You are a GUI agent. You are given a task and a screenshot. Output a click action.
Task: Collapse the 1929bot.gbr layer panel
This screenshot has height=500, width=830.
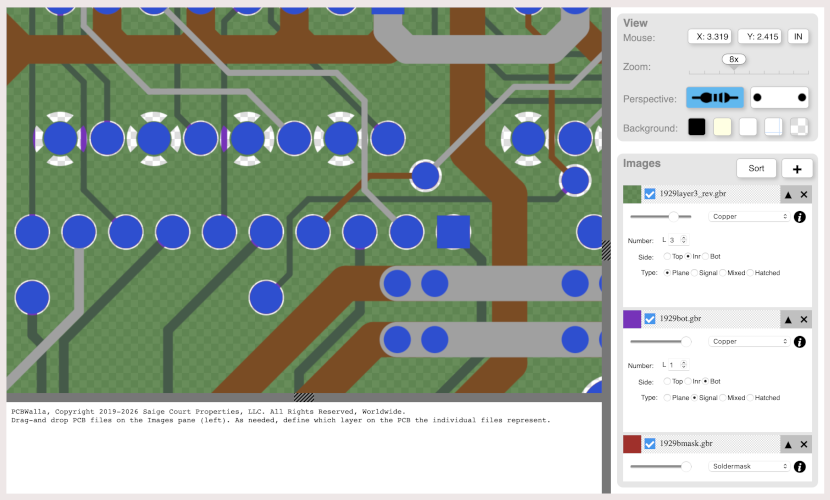787,319
